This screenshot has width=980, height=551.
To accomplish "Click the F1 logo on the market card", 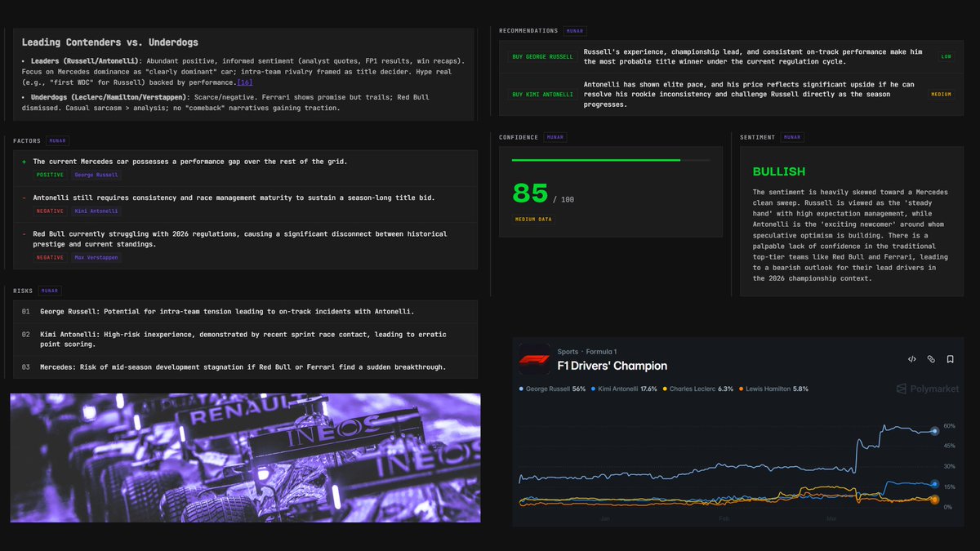I will (534, 359).
